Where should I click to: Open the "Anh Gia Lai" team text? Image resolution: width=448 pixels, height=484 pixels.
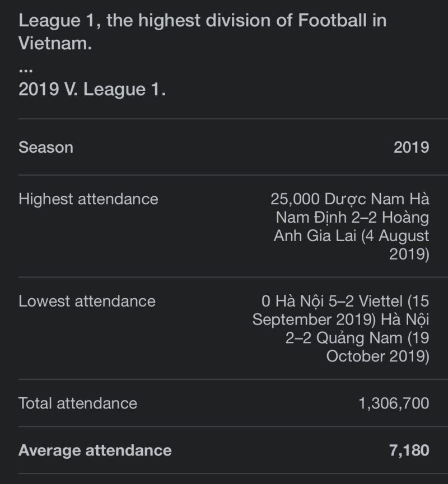pos(315,236)
